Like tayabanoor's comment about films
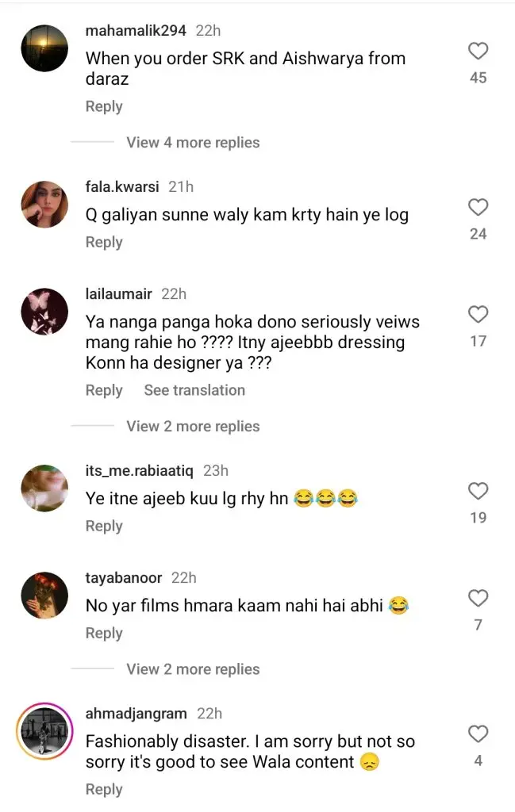 (x=478, y=598)
